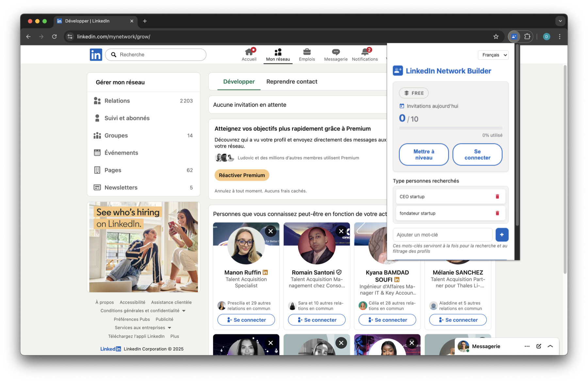Click the FREE plan badge
This screenshot has width=588, height=382.
tap(414, 93)
